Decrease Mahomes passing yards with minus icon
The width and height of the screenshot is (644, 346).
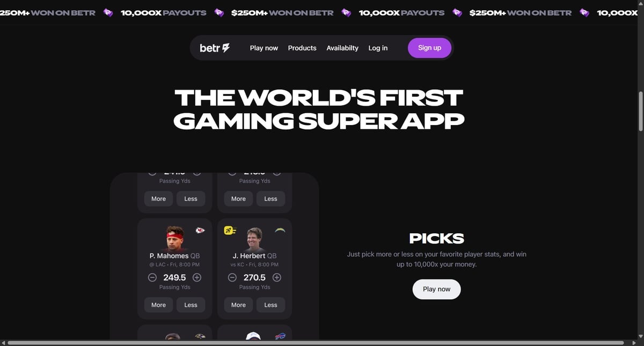152,277
